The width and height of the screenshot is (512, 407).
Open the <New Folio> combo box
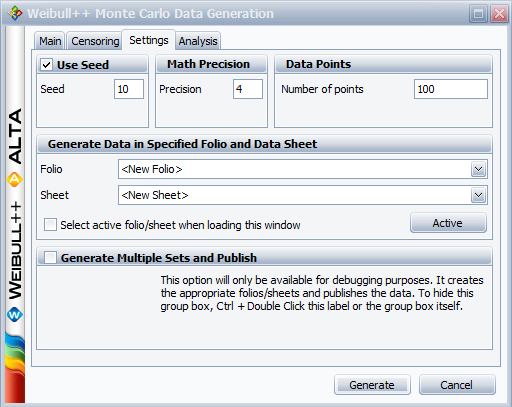pyautogui.click(x=303, y=169)
